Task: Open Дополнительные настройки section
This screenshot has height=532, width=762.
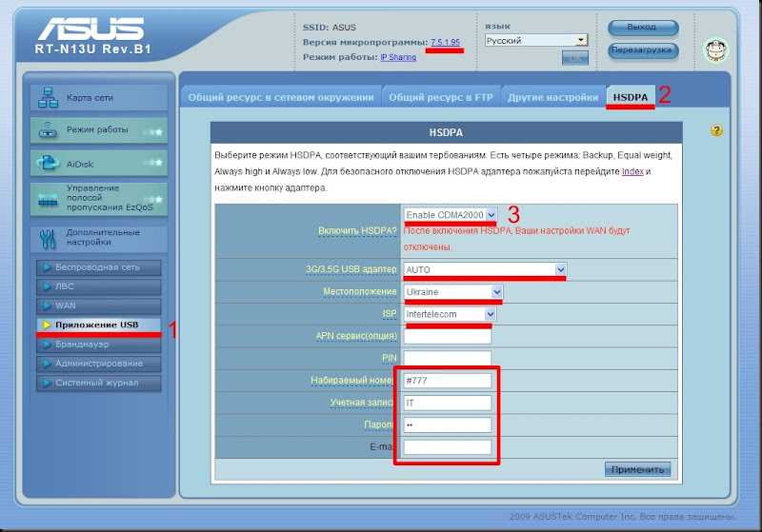Action: [99, 238]
